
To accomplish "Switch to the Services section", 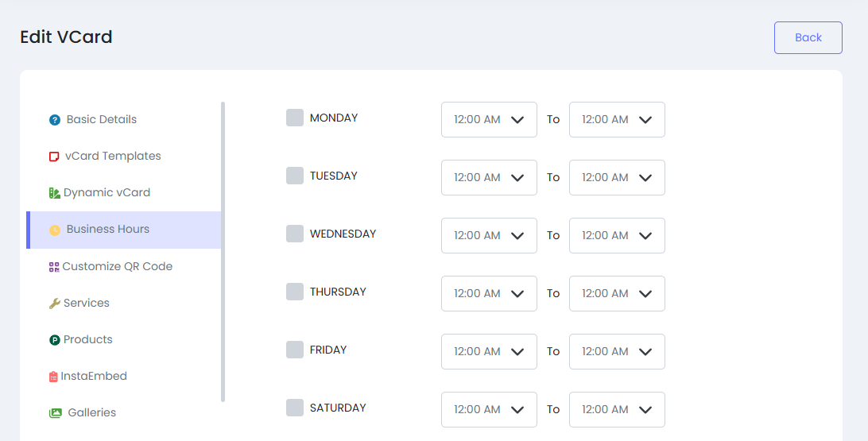I will pyautogui.click(x=86, y=303).
